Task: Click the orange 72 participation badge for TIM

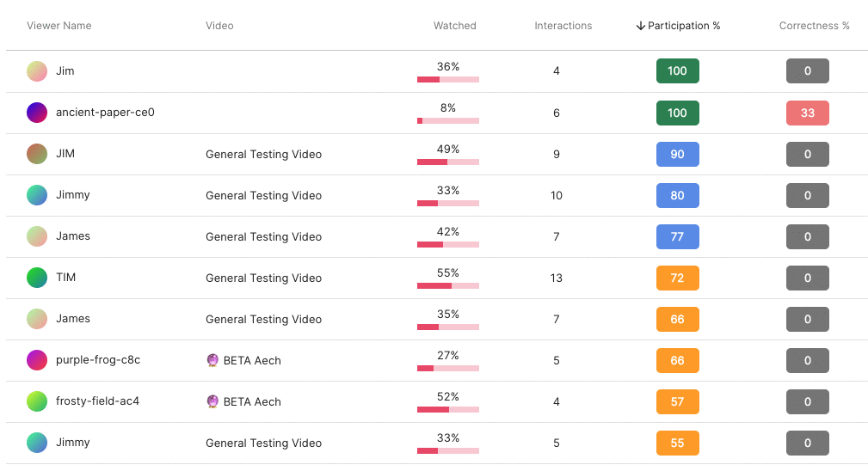Action: click(677, 278)
